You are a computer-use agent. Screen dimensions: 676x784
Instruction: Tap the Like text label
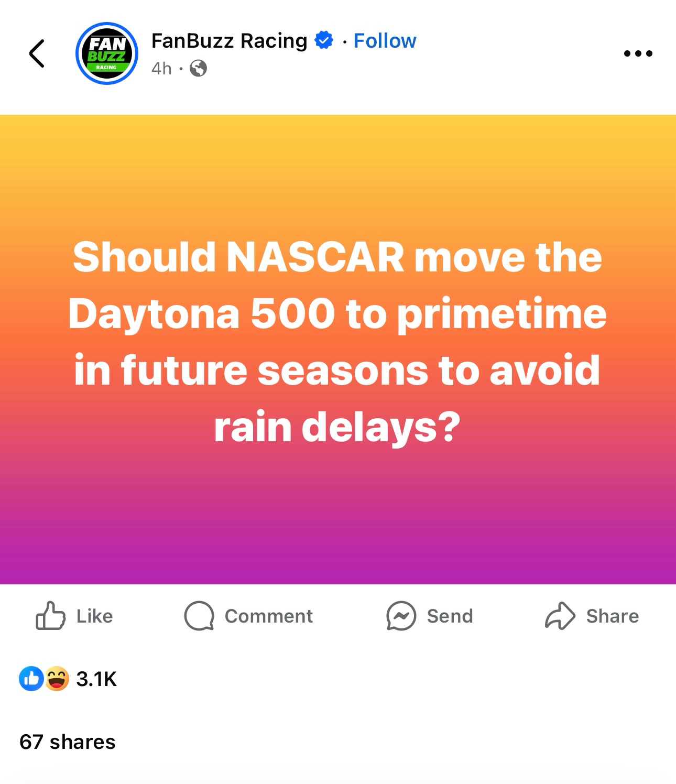pos(94,616)
